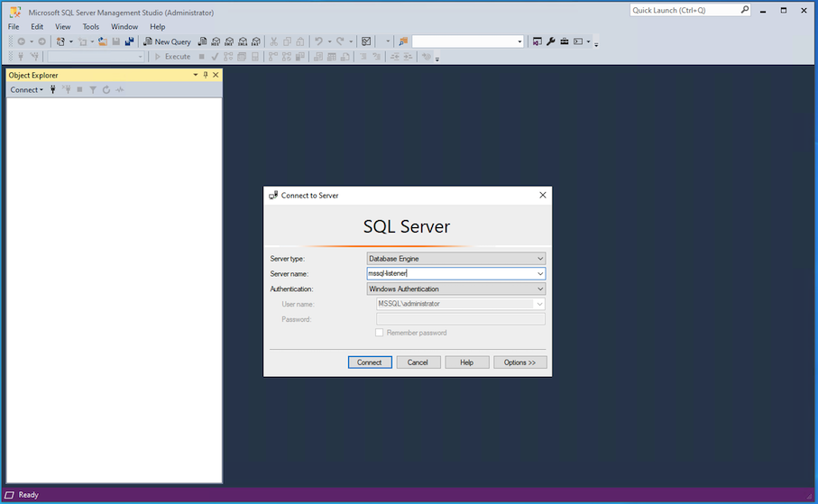This screenshot has width=818, height=504.
Task: Click the New Project icon
Action: pos(61,41)
